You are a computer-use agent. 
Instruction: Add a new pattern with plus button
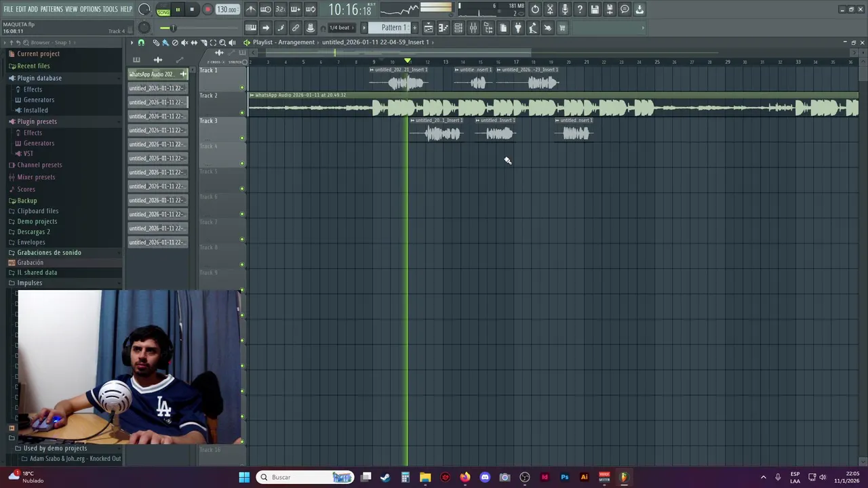pos(414,28)
